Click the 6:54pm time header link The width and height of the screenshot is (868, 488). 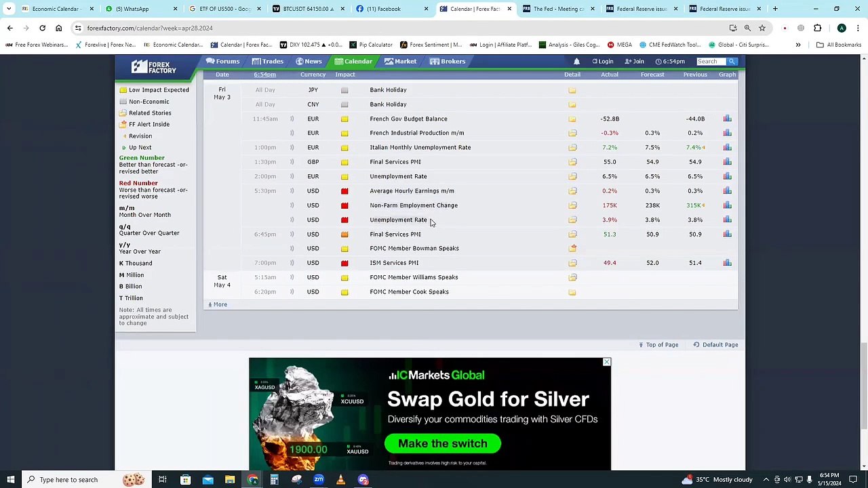[x=264, y=75]
